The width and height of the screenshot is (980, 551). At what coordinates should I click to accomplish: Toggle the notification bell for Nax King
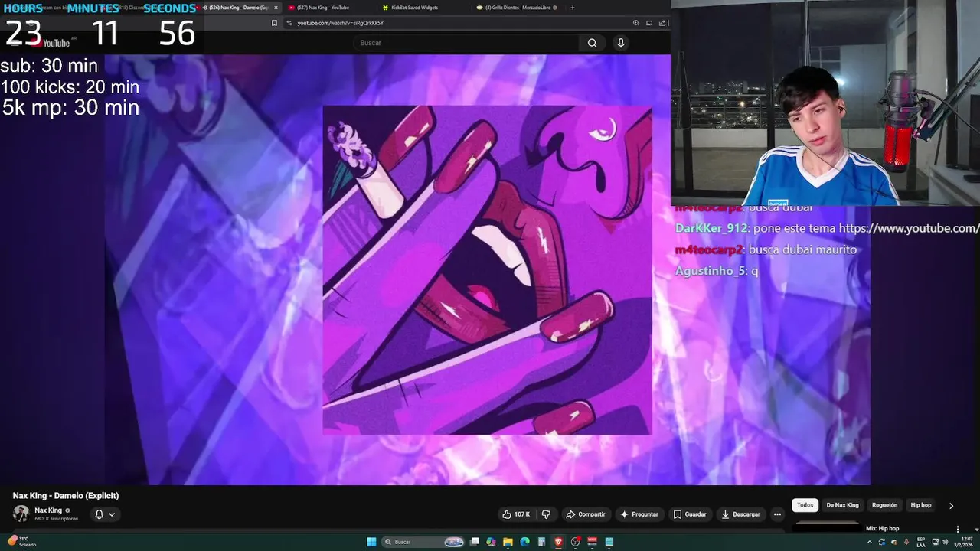99,514
